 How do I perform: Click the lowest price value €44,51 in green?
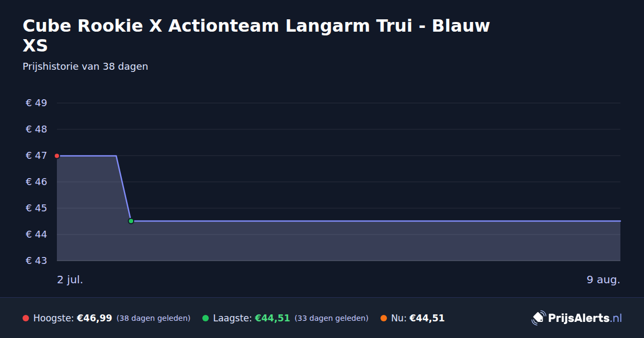[273, 318]
